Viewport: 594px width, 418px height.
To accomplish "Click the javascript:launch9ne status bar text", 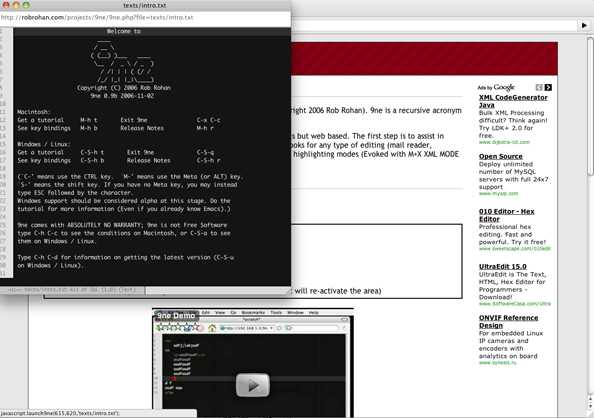I will click(x=60, y=413).
